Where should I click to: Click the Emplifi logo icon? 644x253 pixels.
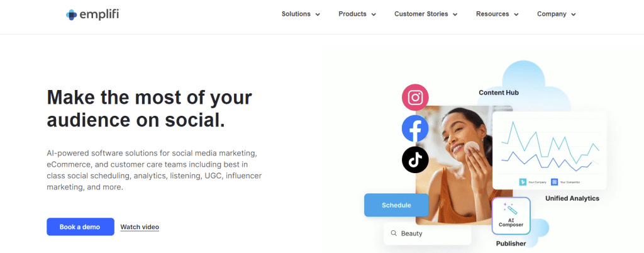click(71, 14)
